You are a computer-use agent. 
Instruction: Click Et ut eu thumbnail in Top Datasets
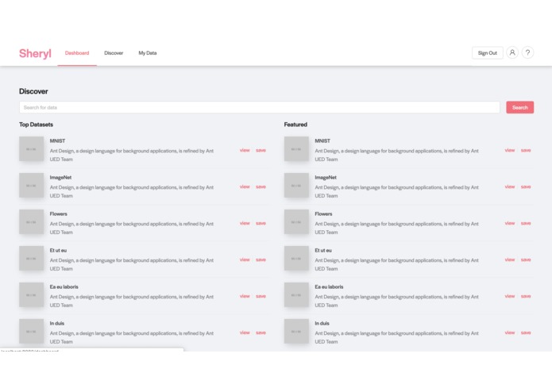[31, 259]
